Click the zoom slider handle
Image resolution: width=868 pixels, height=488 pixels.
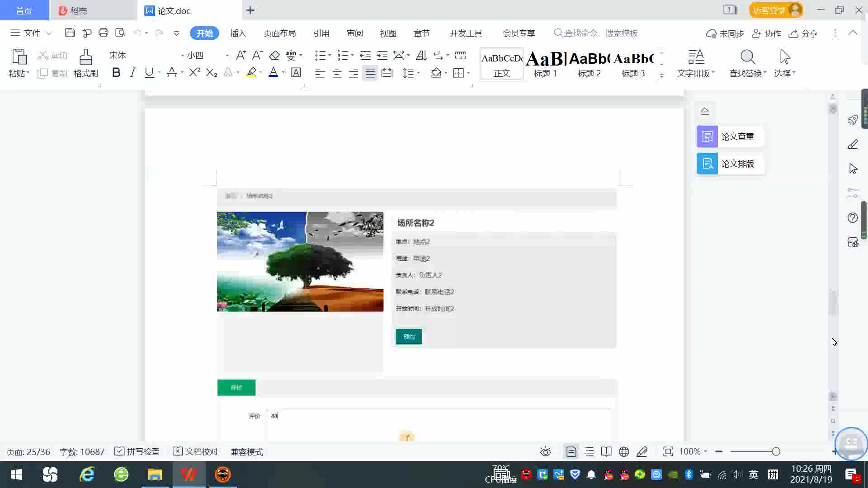point(776,452)
